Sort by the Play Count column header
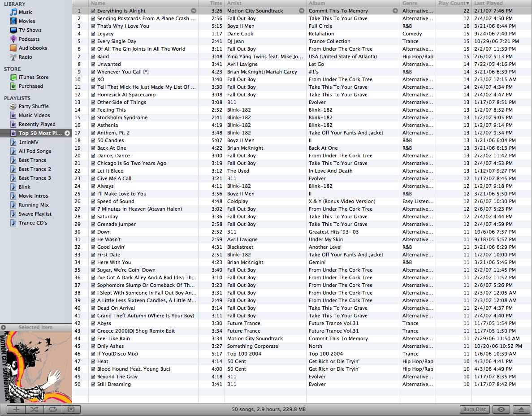 454,3
